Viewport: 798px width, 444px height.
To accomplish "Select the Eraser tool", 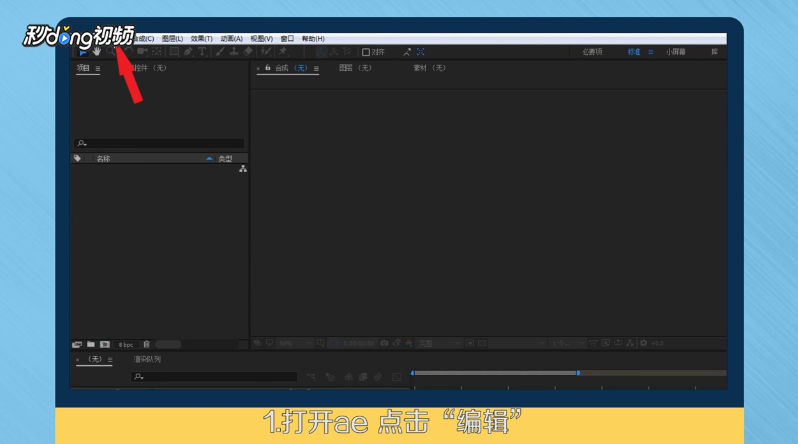I will [x=248, y=51].
